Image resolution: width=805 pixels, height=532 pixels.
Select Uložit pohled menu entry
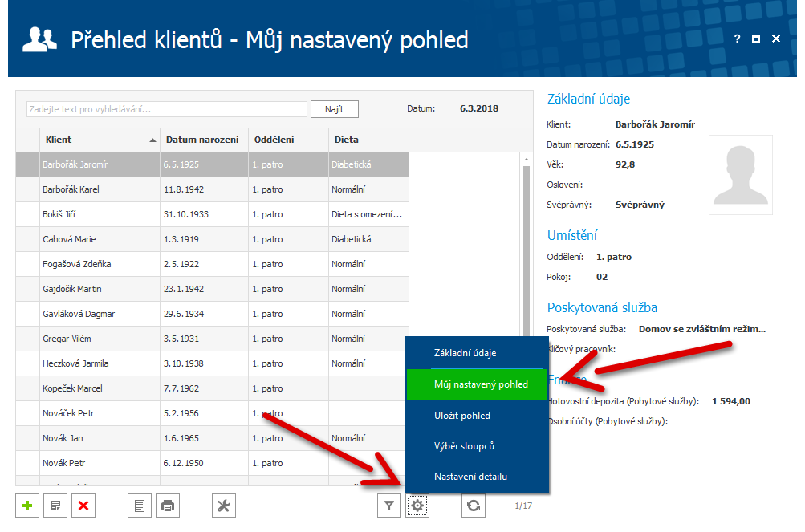477,416
